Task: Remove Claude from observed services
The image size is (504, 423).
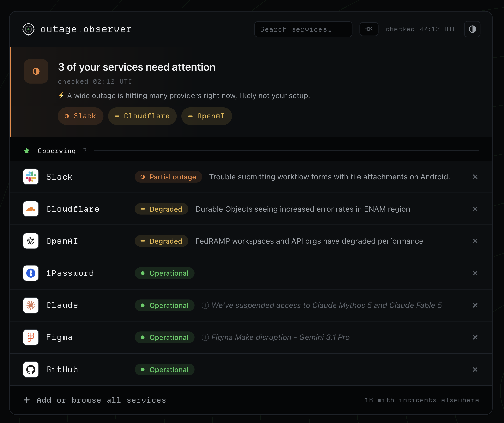Action: pyautogui.click(x=475, y=305)
